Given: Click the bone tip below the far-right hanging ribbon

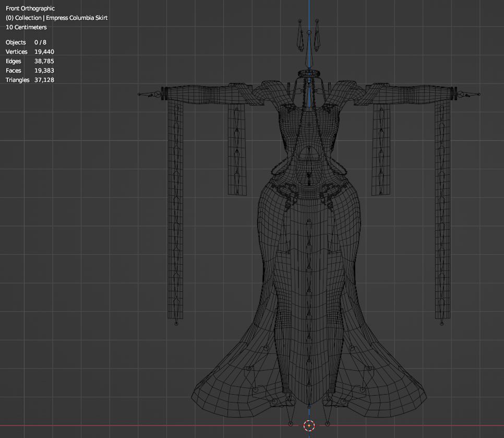Looking at the screenshot, I should (x=442, y=324).
